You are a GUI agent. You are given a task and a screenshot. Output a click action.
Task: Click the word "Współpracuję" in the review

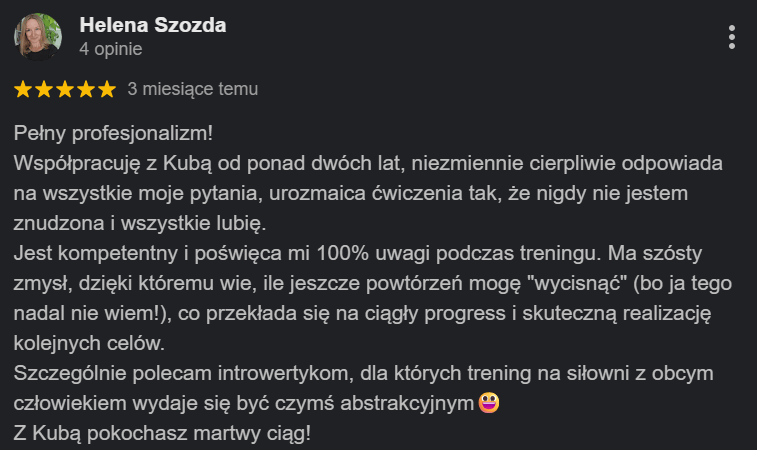[x=77, y=164]
